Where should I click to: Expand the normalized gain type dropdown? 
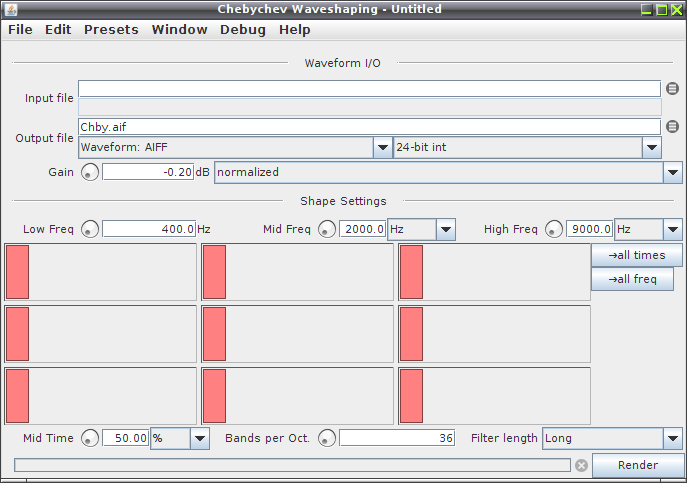pyautogui.click(x=673, y=173)
